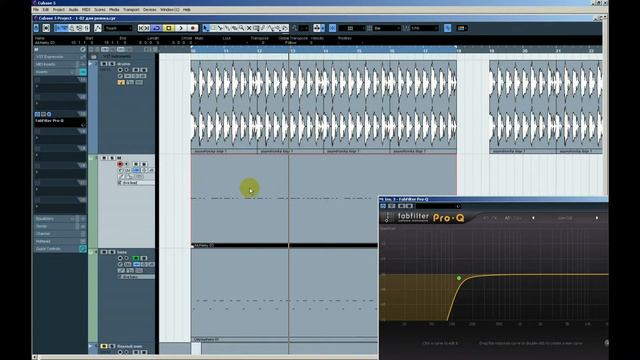
Task: Toggle the Show Inspector button
Action: coord(58,28)
